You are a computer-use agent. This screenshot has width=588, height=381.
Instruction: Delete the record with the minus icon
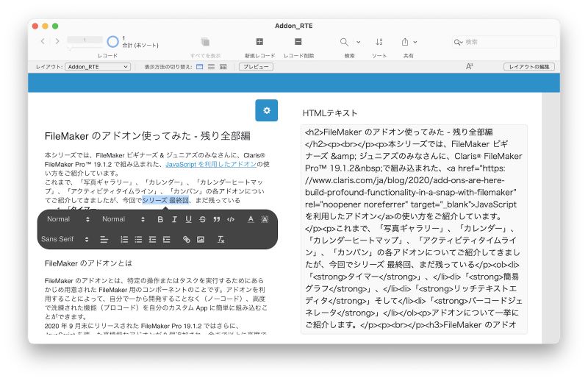pyautogui.click(x=298, y=41)
